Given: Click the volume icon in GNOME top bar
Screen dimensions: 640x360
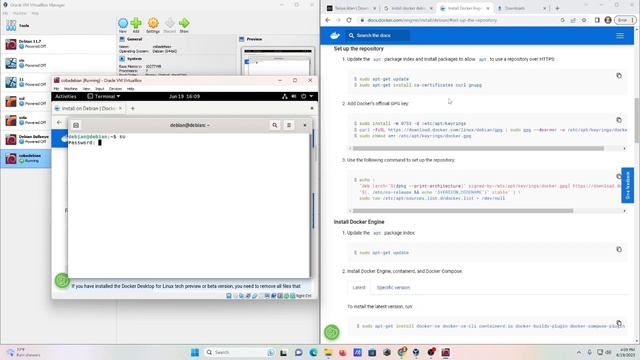Looking at the screenshot, I should (294, 96).
